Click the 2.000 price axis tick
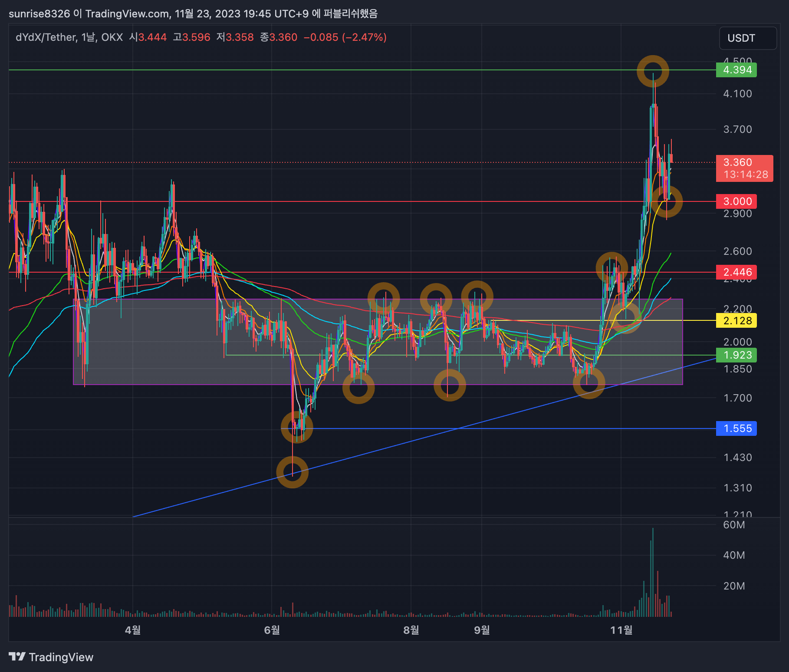This screenshot has height=672, width=789. 737,342
